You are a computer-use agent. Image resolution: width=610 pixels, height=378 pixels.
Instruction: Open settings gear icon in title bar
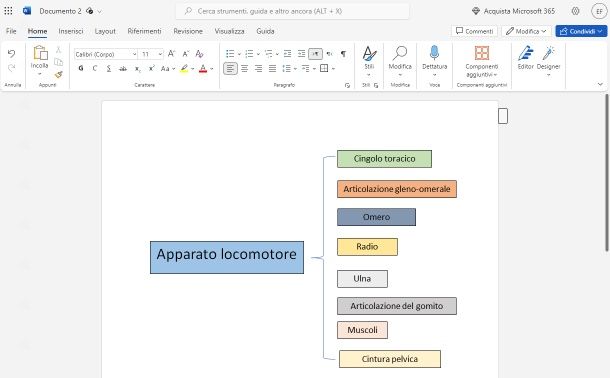575,11
